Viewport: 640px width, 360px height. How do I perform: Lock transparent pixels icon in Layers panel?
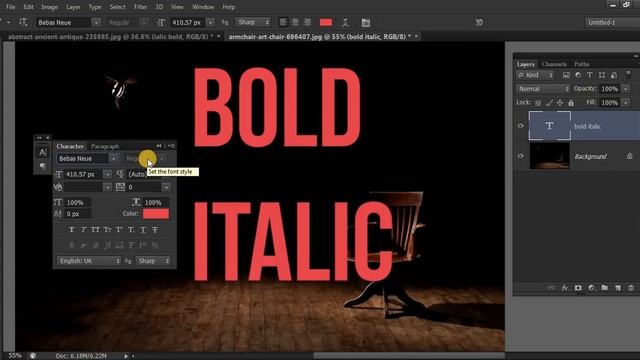pyautogui.click(x=538, y=103)
